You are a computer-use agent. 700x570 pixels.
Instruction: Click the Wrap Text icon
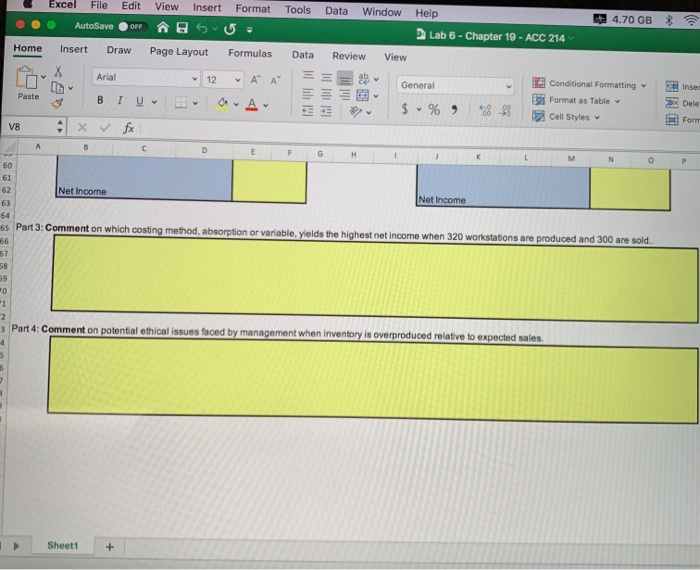(364, 79)
